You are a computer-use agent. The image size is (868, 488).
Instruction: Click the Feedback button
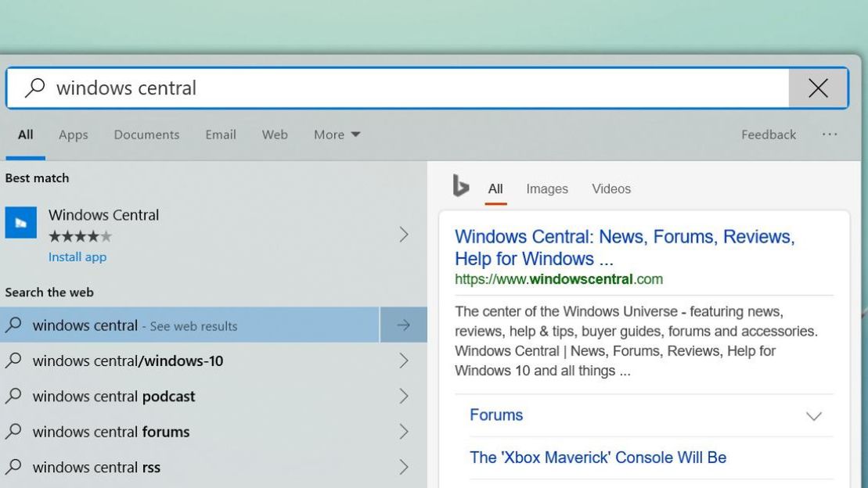pos(768,135)
